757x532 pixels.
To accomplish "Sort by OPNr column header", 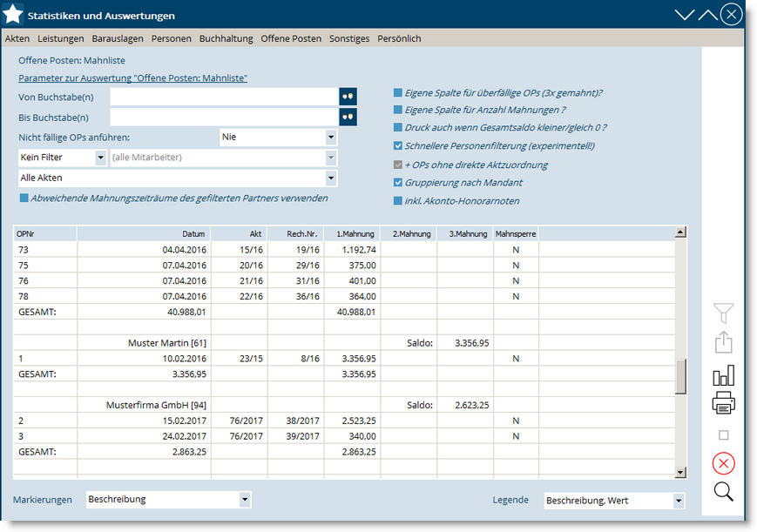I will tap(45, 233).
